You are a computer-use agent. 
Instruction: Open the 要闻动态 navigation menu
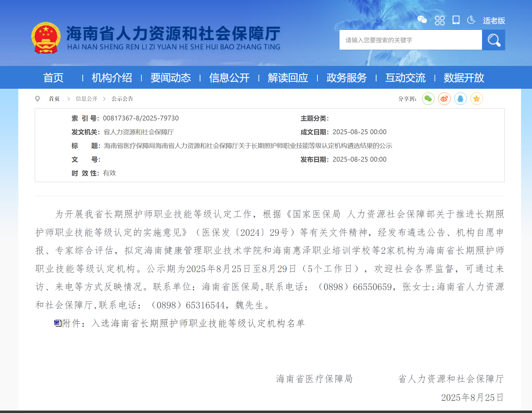pyautogui.click(x=171, y=78)
